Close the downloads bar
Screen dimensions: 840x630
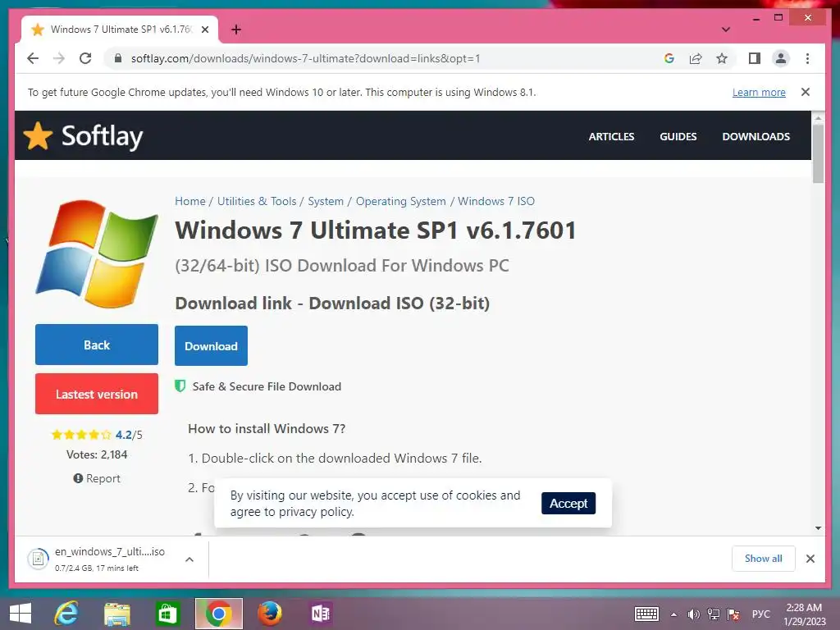(810, 559)
